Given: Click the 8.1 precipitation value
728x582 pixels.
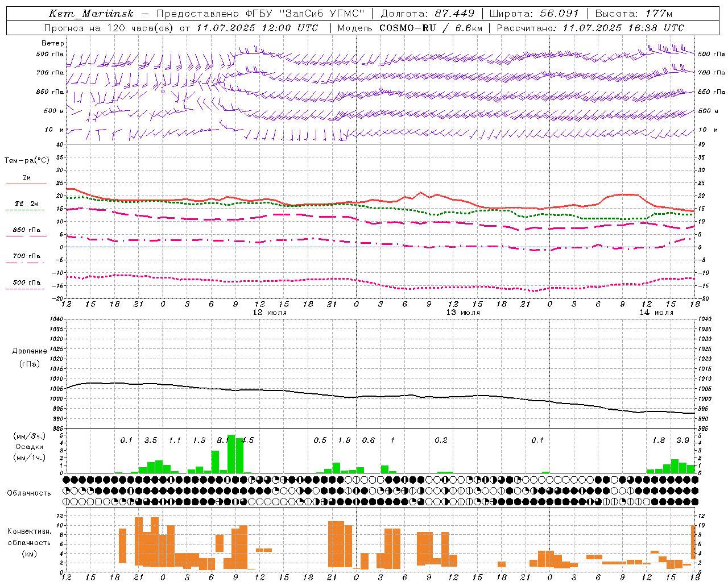Looking at the screenshot, I should tap(223, 440).
